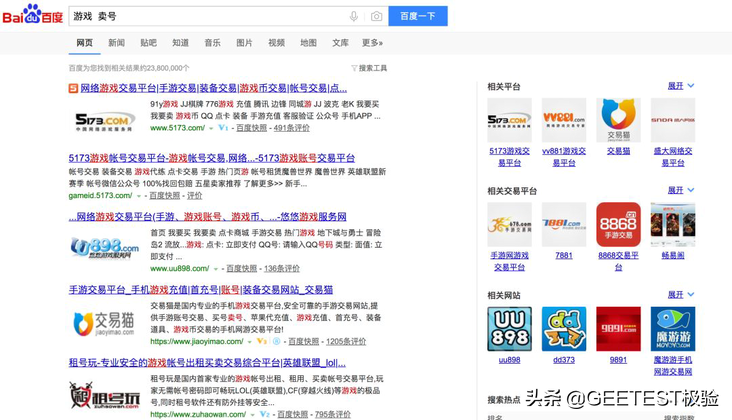Click the red 9891.com icon
This screenshot has width=732, height=420.
point(619,329)
